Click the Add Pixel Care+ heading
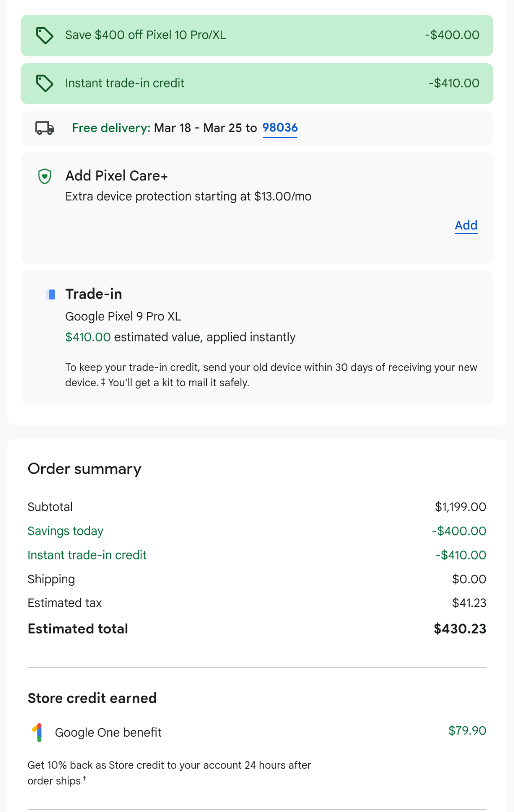Screen dimensions: 514x812 coord(117,176)
